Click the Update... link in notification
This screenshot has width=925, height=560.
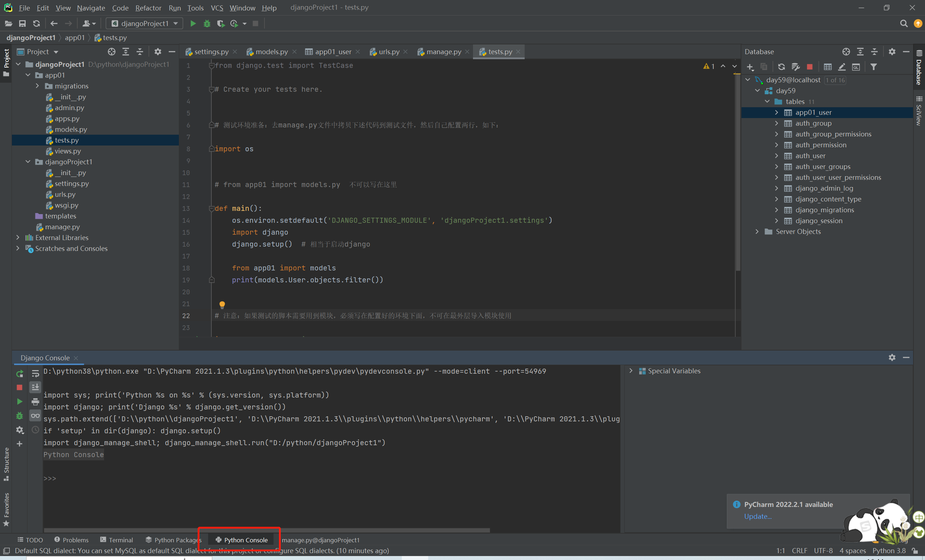(x=758, y=516)
